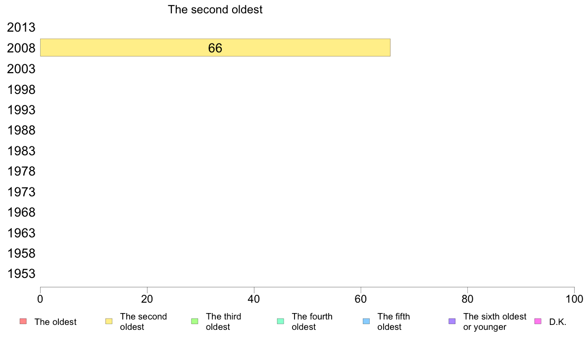Click the purple 'sixth oldest or younger' swatch

point(452,321)
